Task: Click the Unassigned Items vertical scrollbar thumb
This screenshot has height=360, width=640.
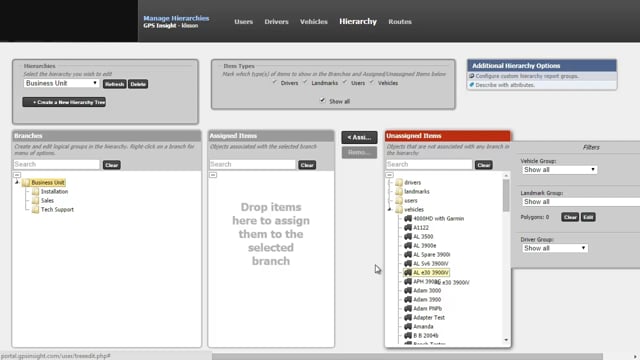Action: tap(506, 195)
